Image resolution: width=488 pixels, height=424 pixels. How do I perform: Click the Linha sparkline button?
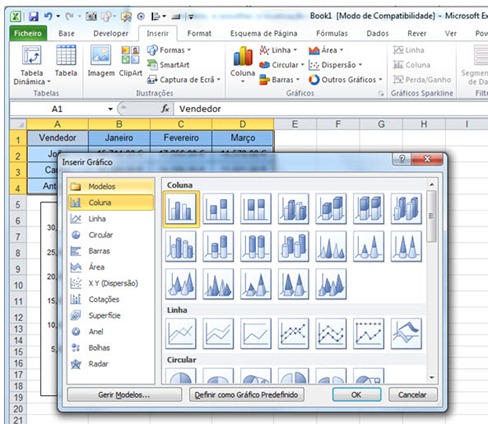point(409,50)
